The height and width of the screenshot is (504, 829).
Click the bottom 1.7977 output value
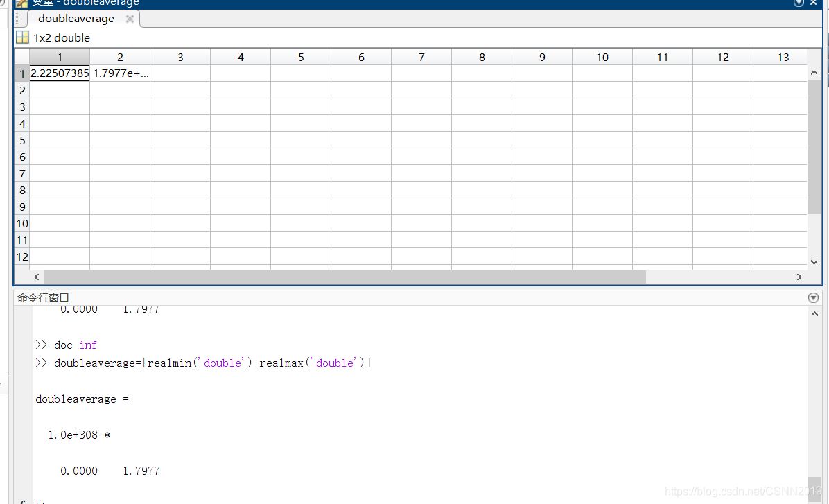click(141, 471)
